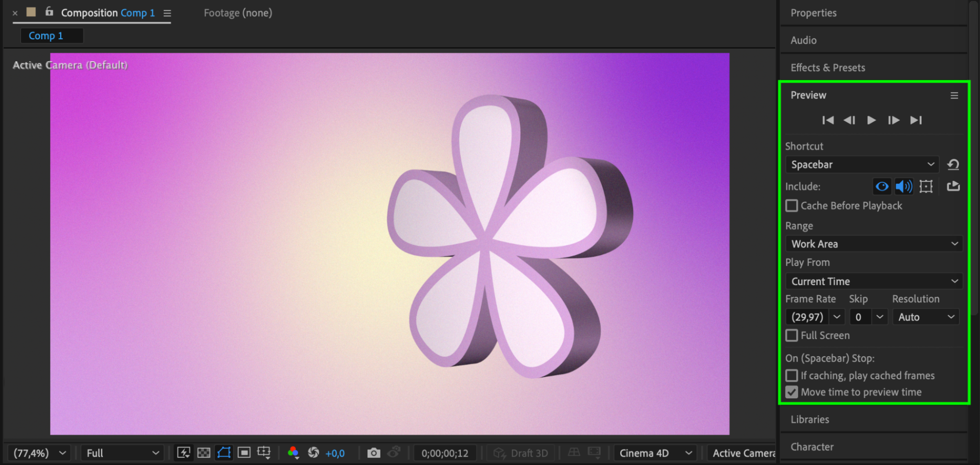
Task: Open the Work Area range dropdown
Action: click(874, 244)
